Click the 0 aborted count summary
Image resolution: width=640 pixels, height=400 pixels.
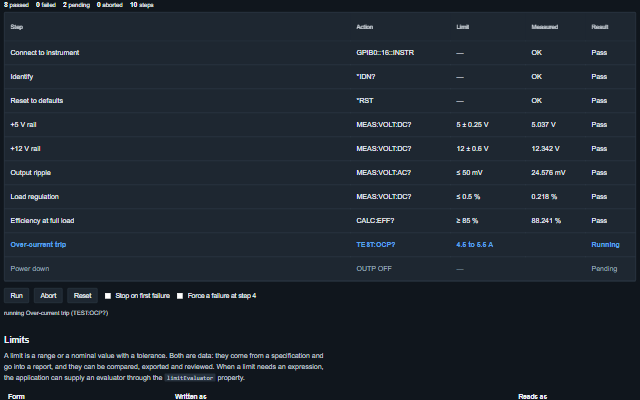coord(110,5)
